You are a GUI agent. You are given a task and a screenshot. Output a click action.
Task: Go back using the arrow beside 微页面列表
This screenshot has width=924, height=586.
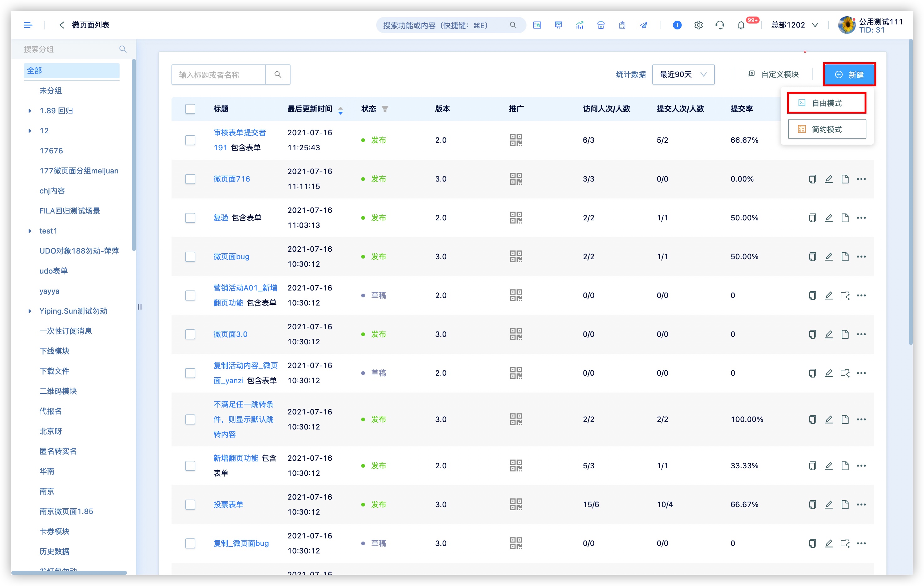tap(61, 25)
